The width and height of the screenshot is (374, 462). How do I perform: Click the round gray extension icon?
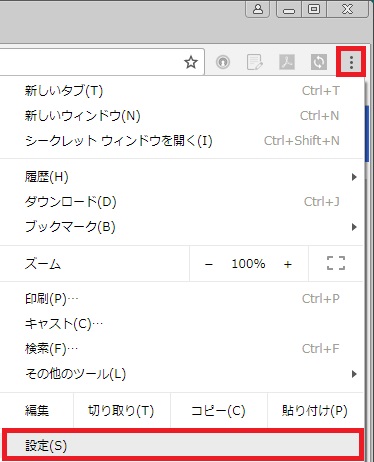(223, 62)
